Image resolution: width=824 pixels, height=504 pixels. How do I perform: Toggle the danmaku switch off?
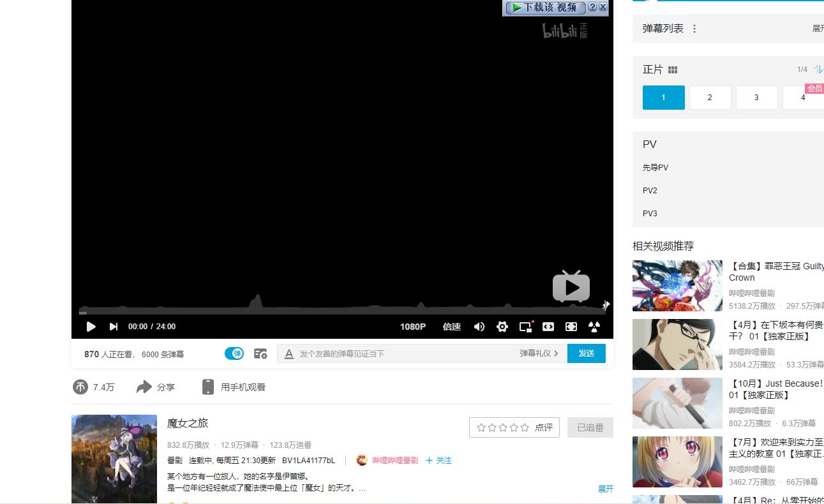click(x=234, y=353)
